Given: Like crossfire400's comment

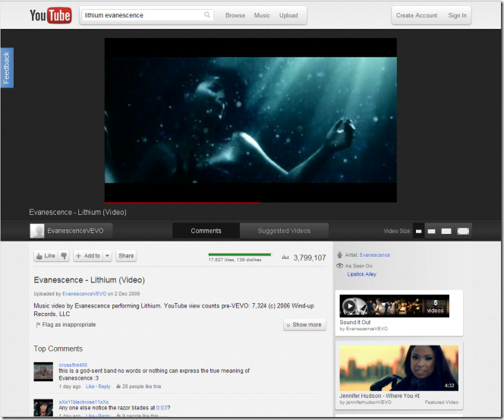Looking at the screenshot, I should (90, 387).
